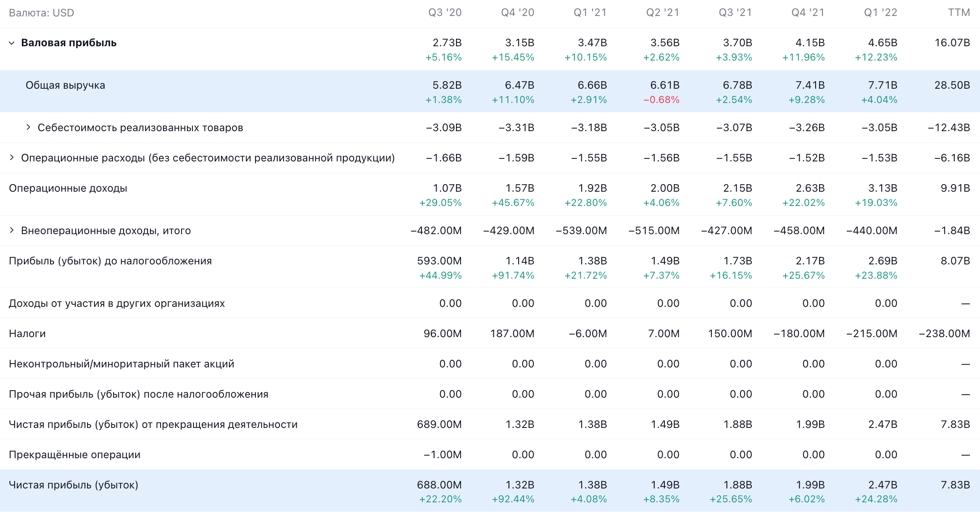The height and width of the screenshot is (512, 980).
Task: Click the Валюта: USD label
Action: coord(42,13)
